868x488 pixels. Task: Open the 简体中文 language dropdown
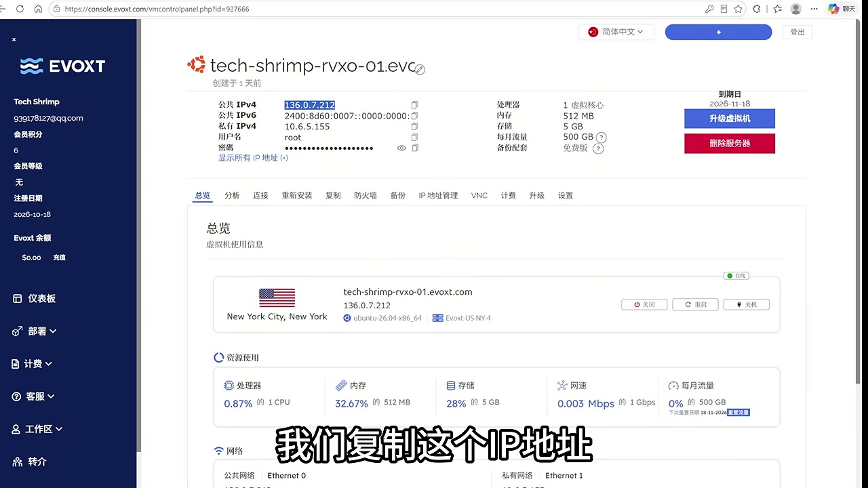pos(616,32)
